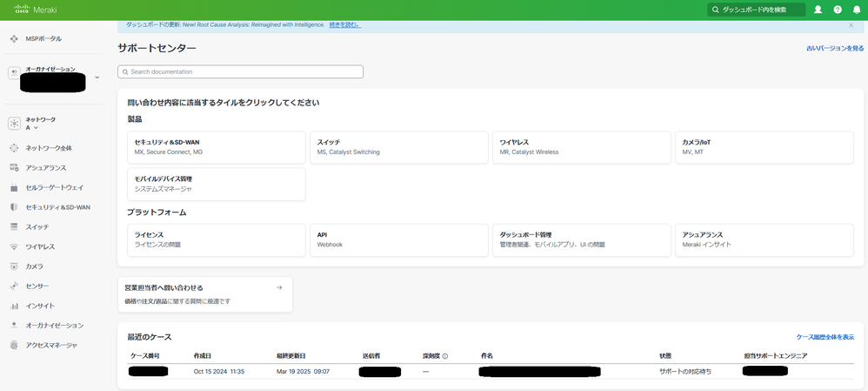
Task: Click the スイッチ icon in sidebar
Action: tap(14, 226)
